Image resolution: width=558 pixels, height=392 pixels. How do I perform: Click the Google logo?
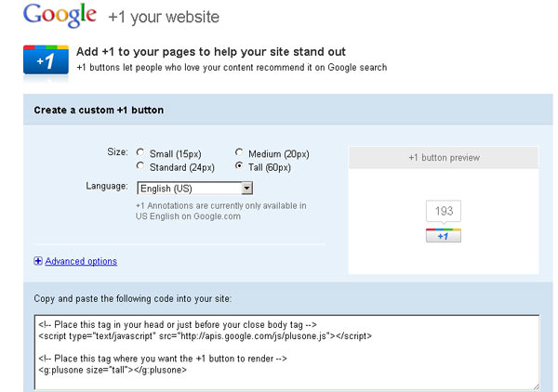pyautogui.click(x=60, y=16)
